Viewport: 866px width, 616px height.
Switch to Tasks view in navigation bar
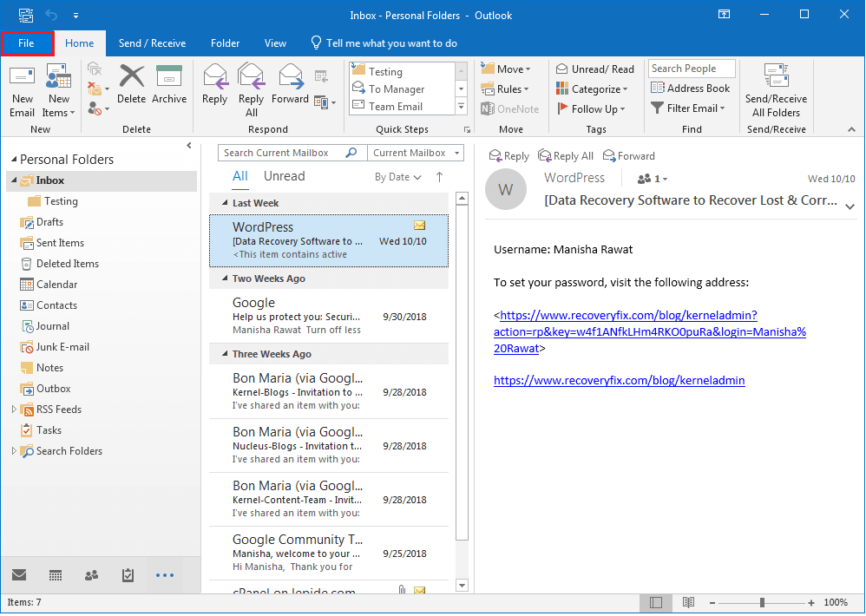click(128, 575)
